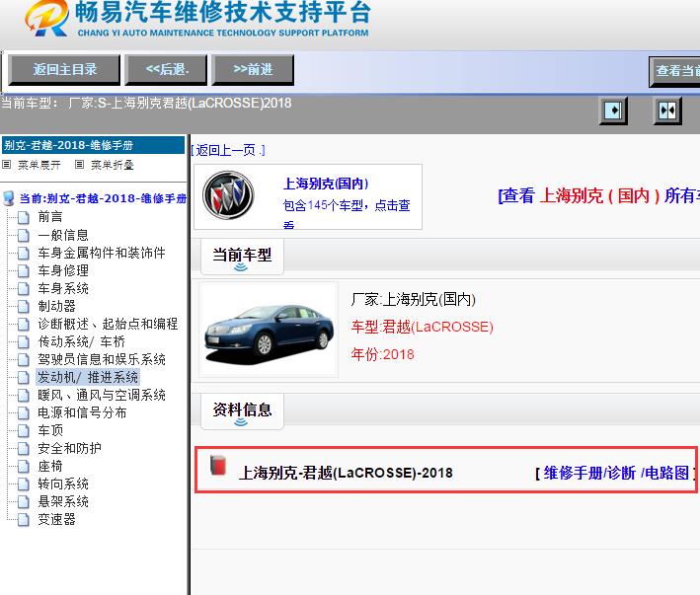Click the single right-arrow panel icon
700x595 pixels.
613,111
